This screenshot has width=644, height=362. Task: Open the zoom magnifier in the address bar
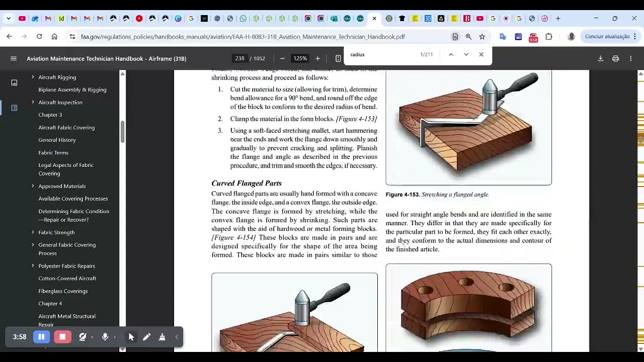(x=468, y=36)
